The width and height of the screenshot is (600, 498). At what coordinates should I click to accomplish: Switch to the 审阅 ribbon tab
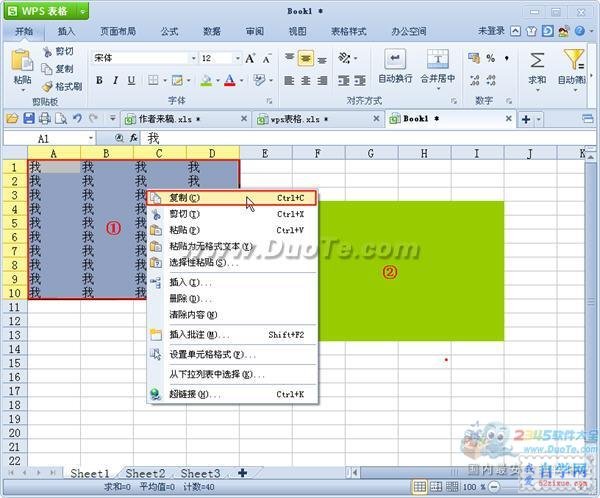255,31
